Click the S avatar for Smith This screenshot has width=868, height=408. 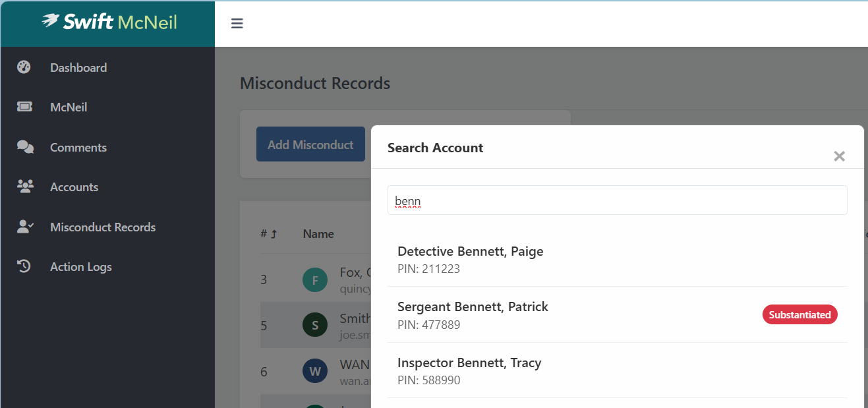(x=315, y=325)
